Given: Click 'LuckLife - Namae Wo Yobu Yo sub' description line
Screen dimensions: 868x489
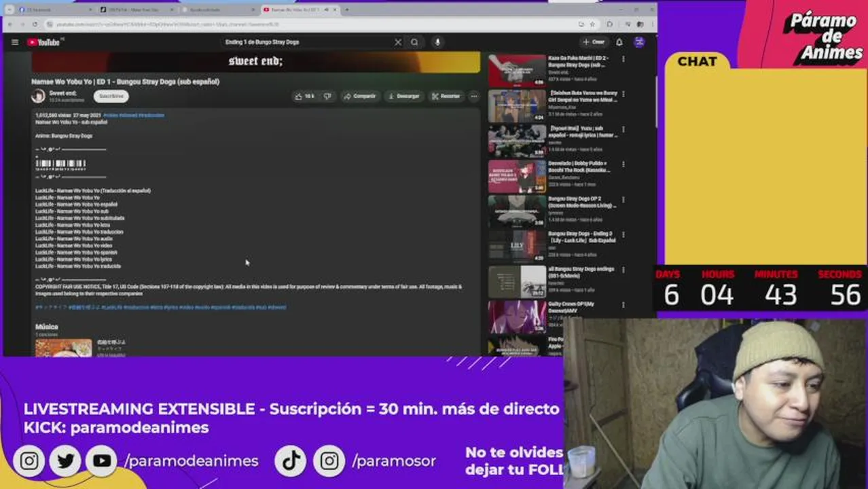Looking at the screenshot, I should [72, 211].
